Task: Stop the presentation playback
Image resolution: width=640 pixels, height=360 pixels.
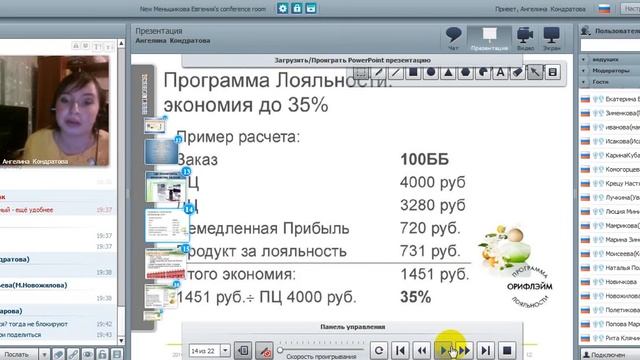Action: (x=507, y=350)
